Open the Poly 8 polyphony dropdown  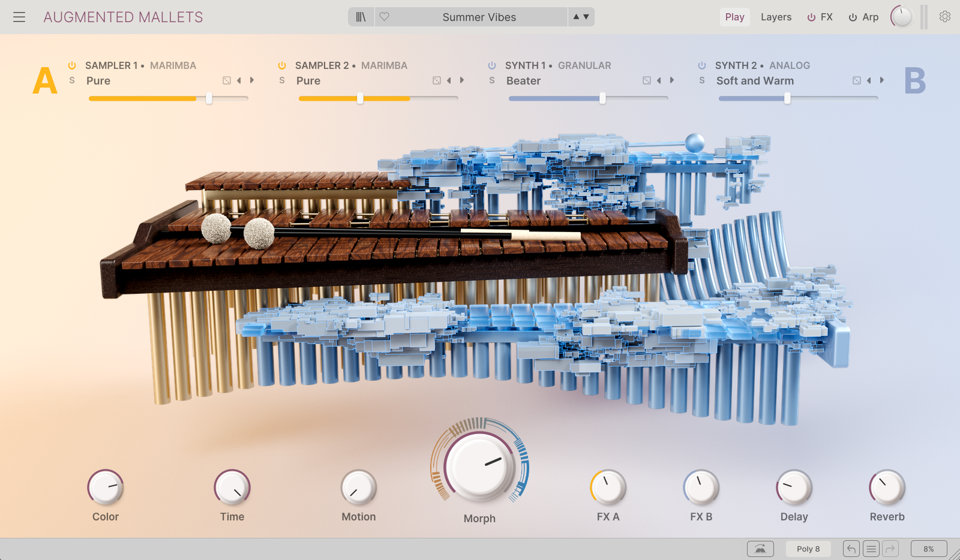808,549
